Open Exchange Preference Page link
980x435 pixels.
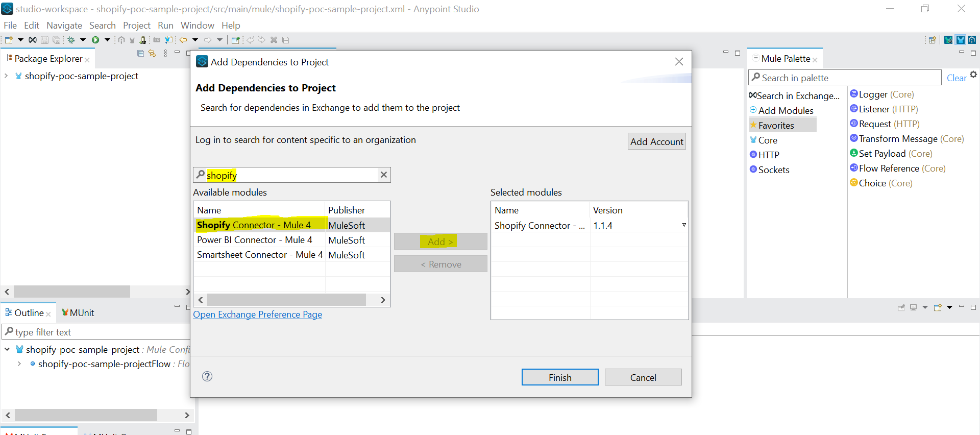click(257, 315)
